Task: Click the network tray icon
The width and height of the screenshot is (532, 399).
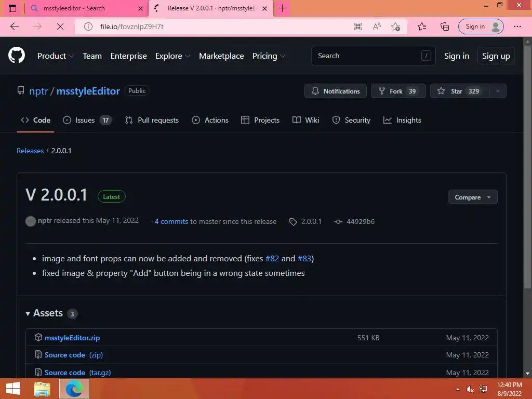Action: (484, 389)
